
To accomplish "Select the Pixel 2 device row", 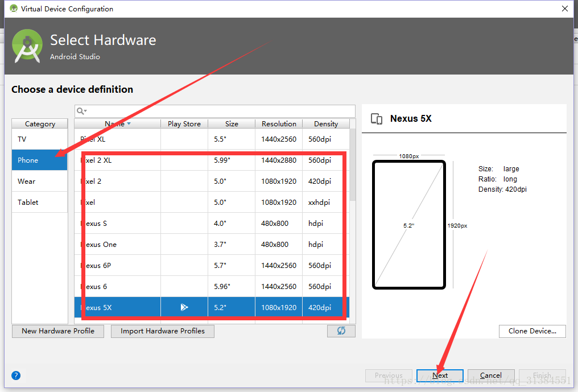I will pyautogui.click(x=212, y=181).
